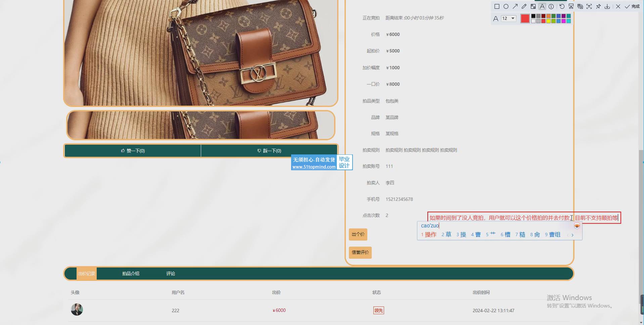The image size is (644, 325).
Task: Pick the yellow color swatch
Action: click(x=548, y=21)
